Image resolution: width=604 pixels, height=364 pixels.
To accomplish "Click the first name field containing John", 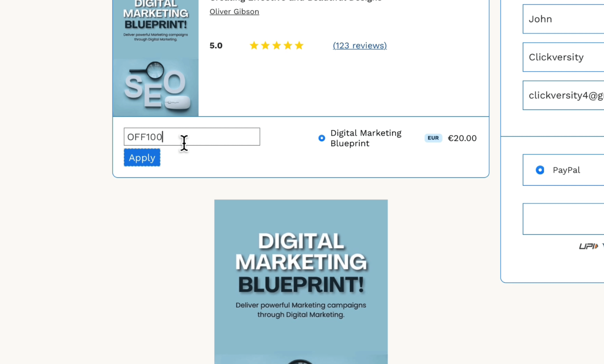I will (563, 19).
